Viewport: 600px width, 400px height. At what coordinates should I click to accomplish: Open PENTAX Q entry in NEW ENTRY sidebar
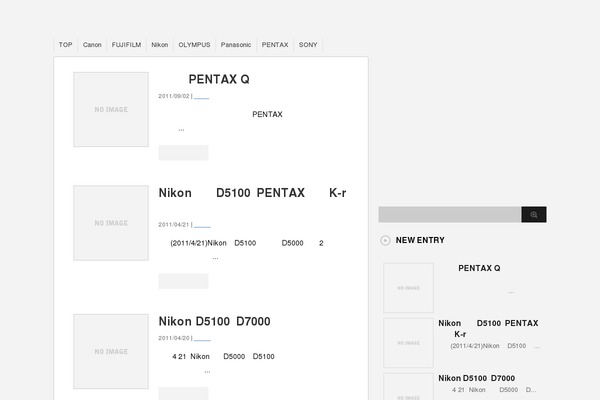pos(479,268)
